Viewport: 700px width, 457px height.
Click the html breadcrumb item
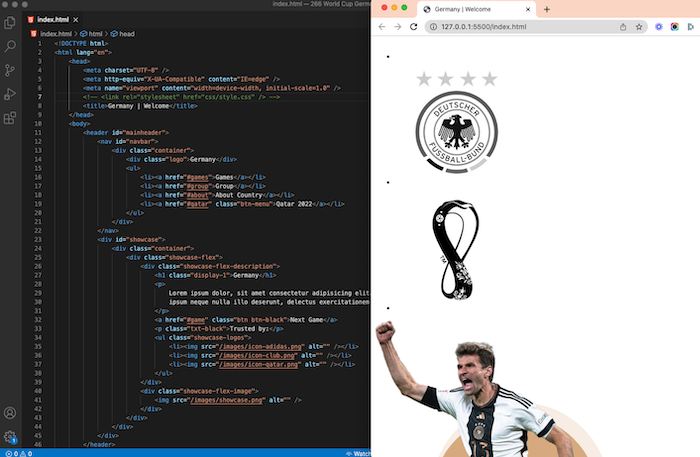point(91,34)
